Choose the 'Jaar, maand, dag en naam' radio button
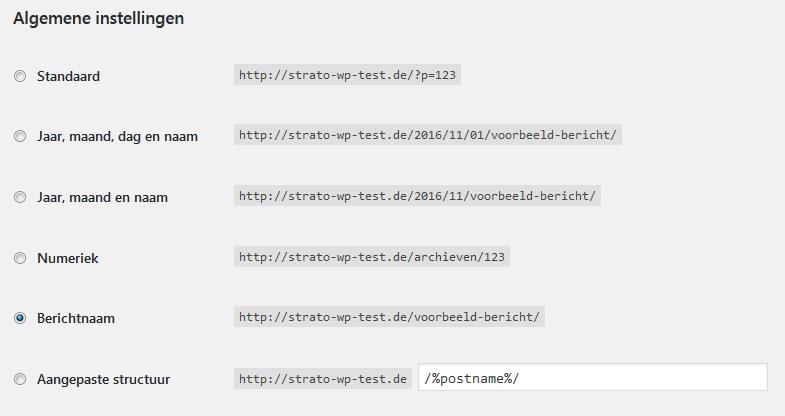The height and width of the screenshot is (416, 785). click(20, 137)
